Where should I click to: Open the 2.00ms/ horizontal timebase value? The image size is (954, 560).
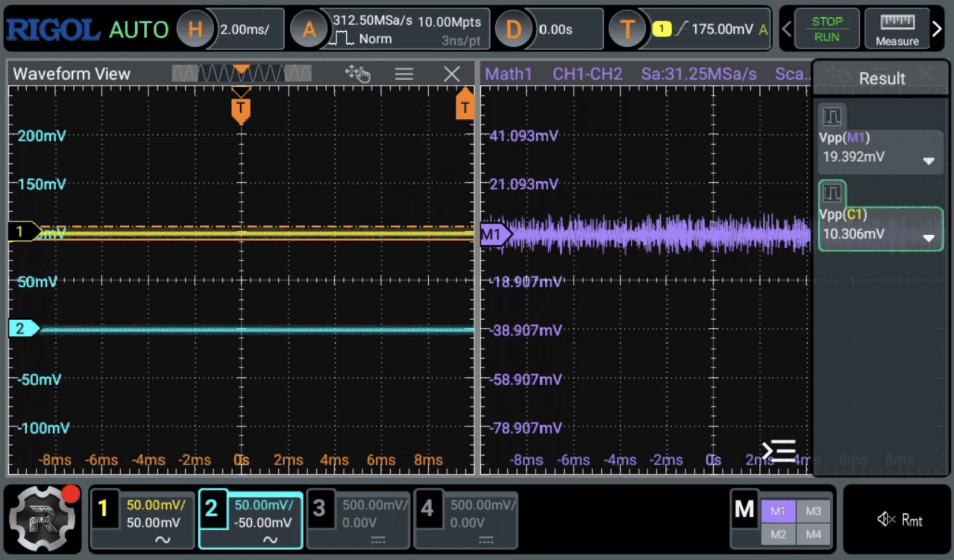[x=245, y=29]
